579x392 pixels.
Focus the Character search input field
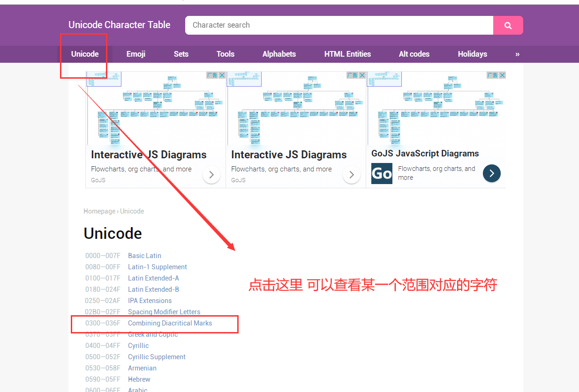(339, 25)
